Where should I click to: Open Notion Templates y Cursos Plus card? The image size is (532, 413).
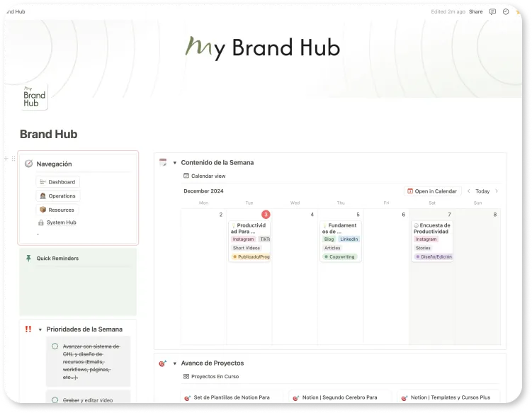(x=448, y=397)
